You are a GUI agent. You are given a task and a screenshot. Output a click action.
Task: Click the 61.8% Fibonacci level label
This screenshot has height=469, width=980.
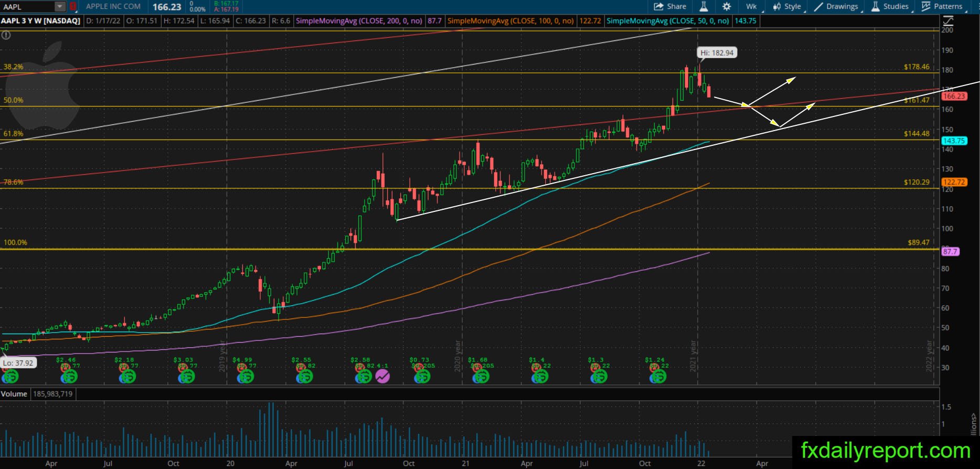click(x=13, y=134)
